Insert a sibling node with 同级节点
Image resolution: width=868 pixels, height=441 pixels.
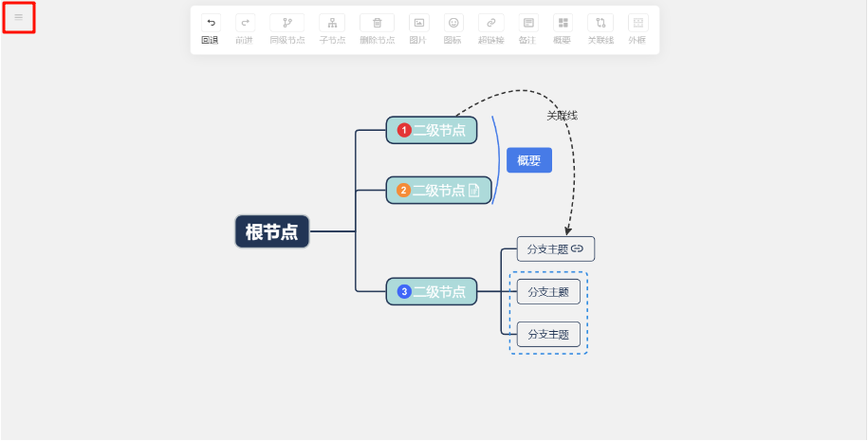pos(287,24)
